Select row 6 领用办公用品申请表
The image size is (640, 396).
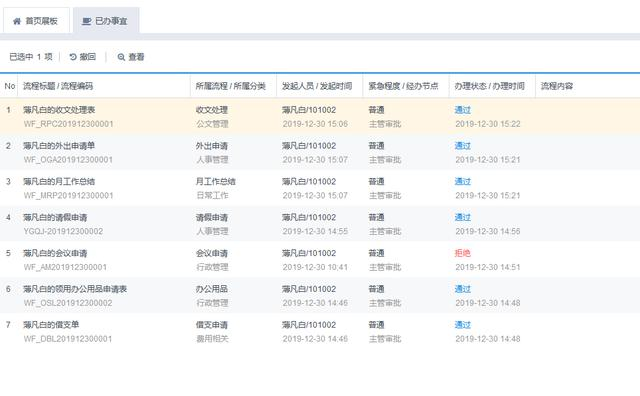[320, 296]
